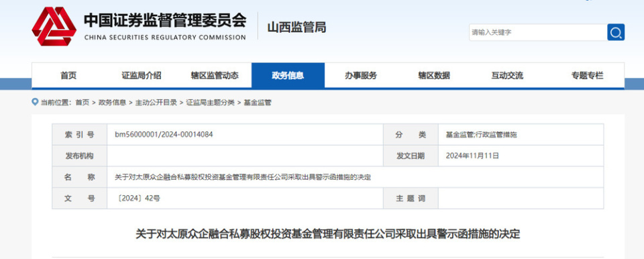Open the 专题专栏 navigation tab

click(588, 76)
